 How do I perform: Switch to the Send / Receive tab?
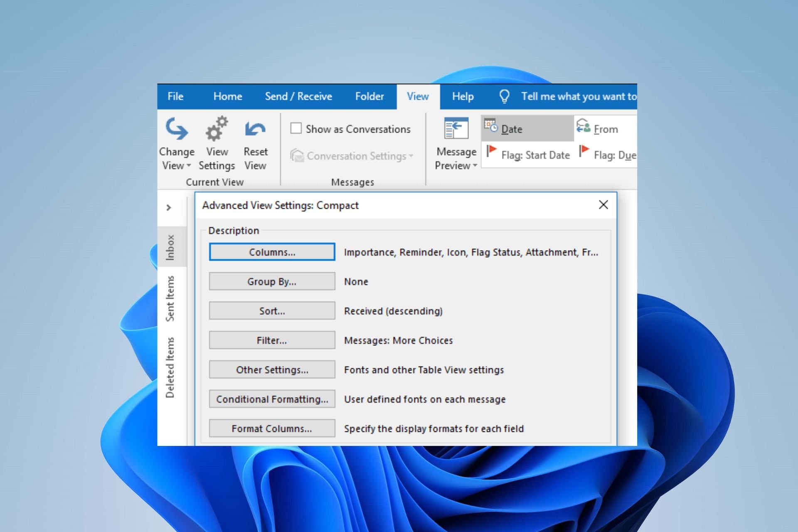(298, 96)
